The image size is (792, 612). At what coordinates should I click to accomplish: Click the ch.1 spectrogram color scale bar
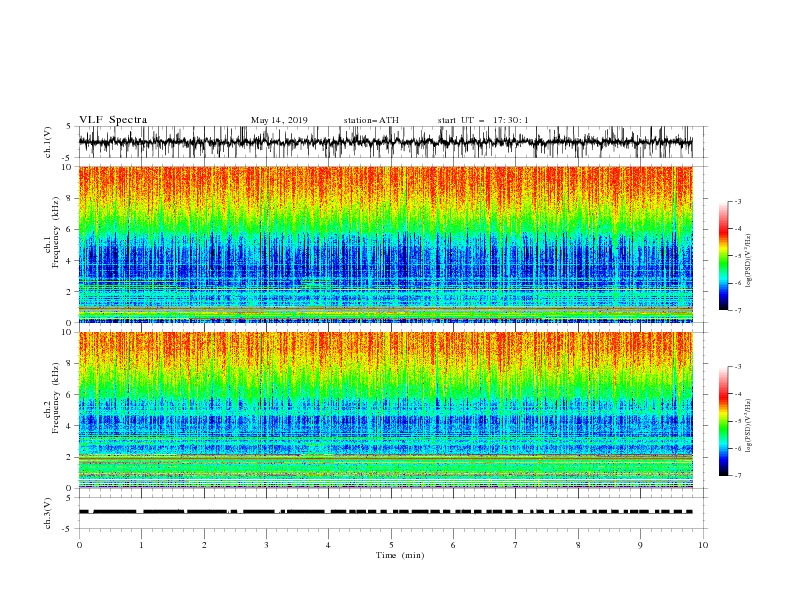point(723,256)
